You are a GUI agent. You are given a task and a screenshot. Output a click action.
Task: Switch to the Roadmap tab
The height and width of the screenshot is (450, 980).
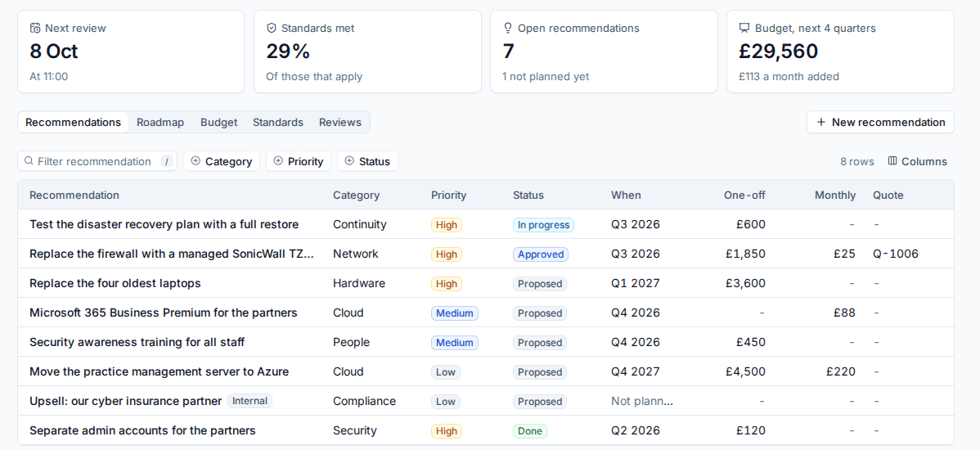(160, 123)
